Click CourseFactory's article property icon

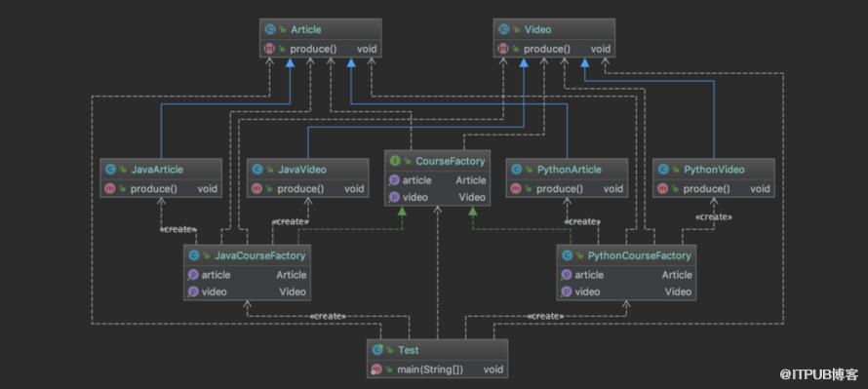tap(394, 180)
